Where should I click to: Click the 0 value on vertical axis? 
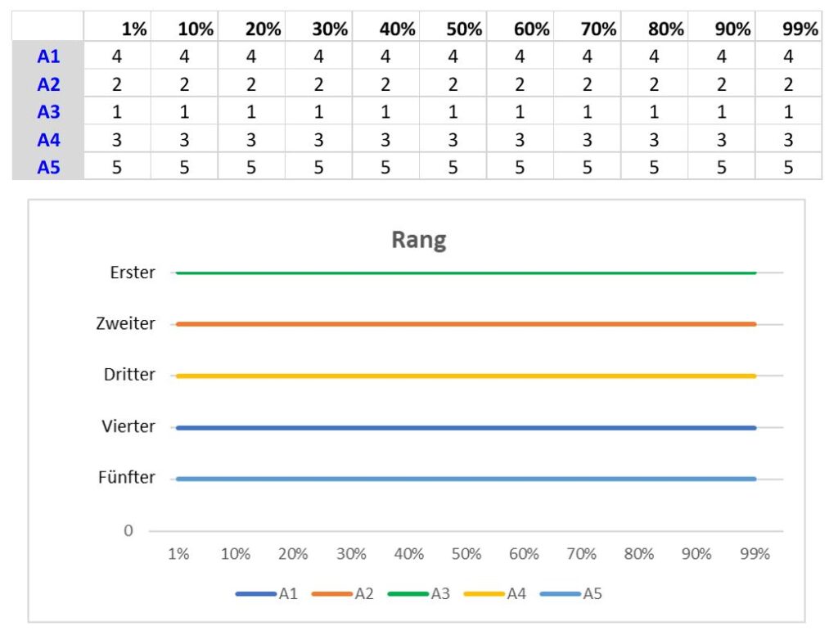tap(128, 531)
